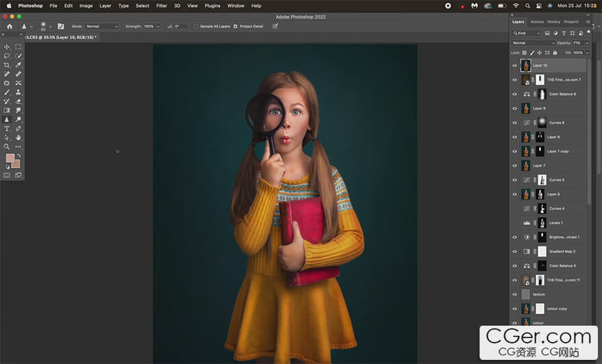Open Layers panel flyout menu

(x=588, y=22)
